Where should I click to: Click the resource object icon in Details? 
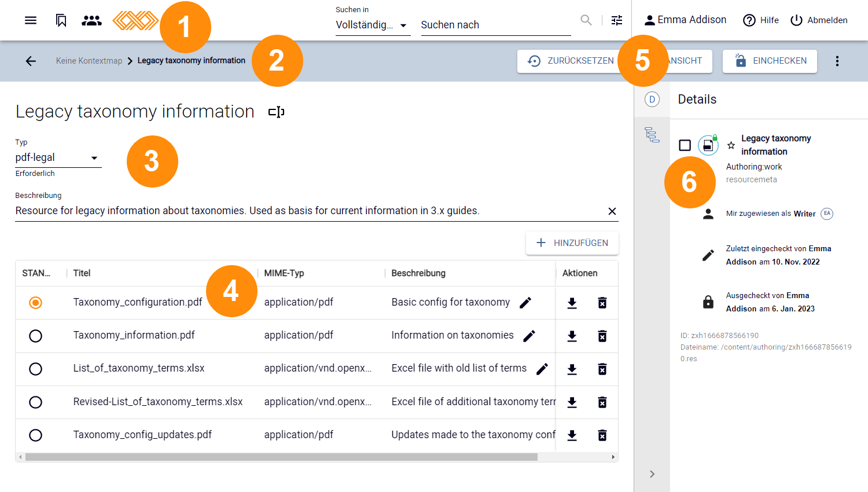[x=708, y=145]
